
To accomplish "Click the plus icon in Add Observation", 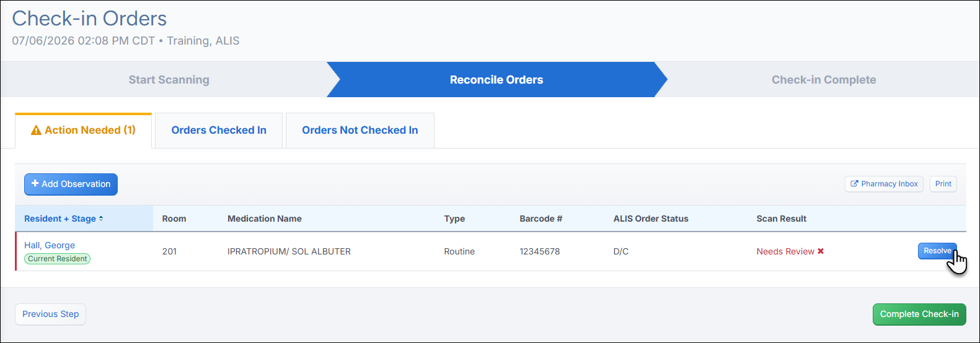I will coord(35,183).
